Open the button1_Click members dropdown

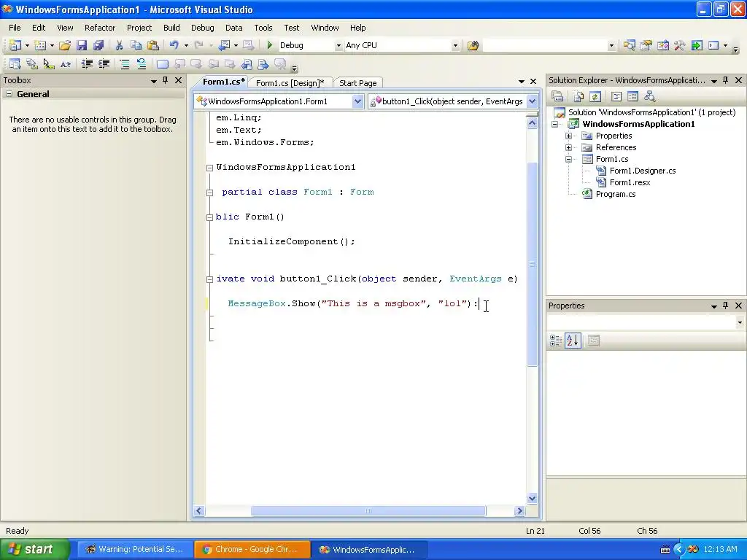click(532, 101)
